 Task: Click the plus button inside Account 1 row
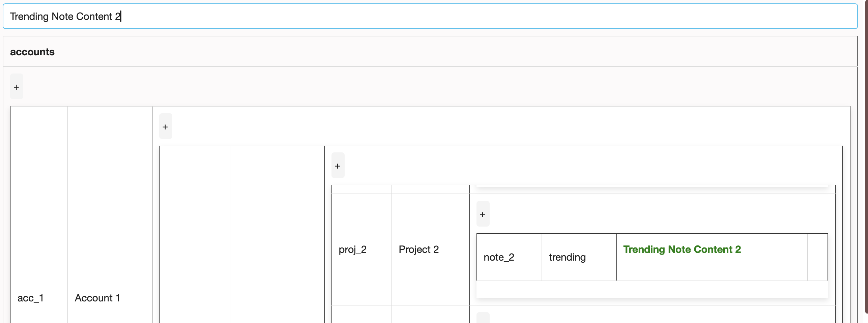(x=165, y=126)
